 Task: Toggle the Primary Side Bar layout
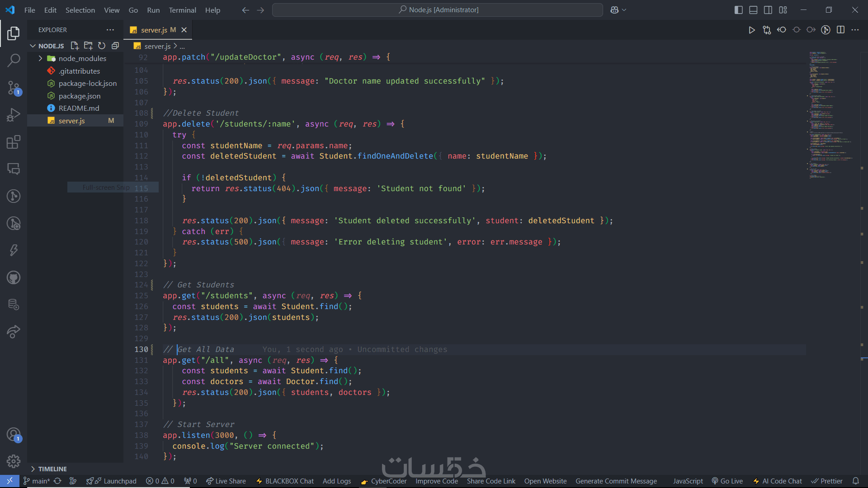click(x=738, y=10)
